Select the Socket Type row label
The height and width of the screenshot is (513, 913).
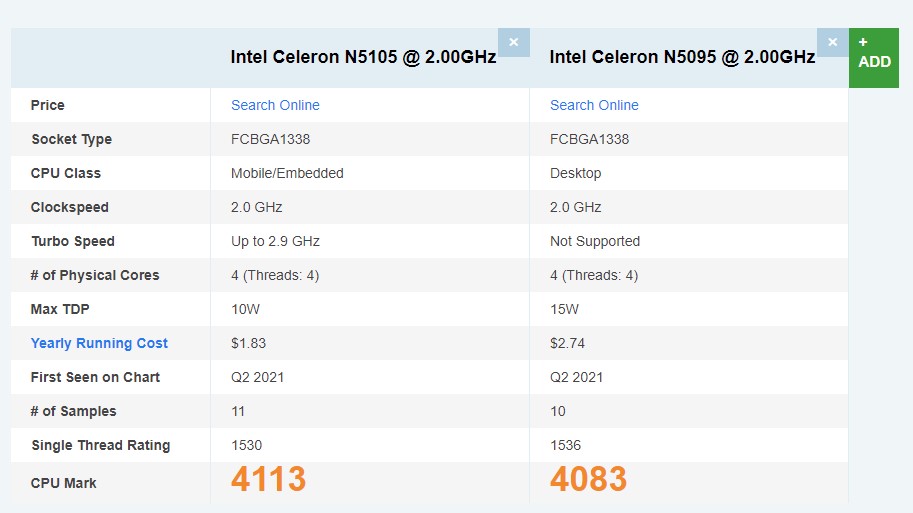point(71,139)
